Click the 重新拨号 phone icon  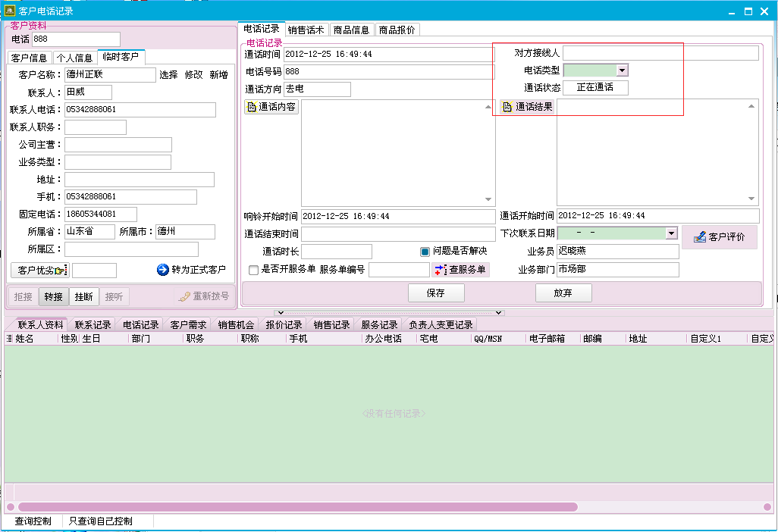[x=184, y=296]
